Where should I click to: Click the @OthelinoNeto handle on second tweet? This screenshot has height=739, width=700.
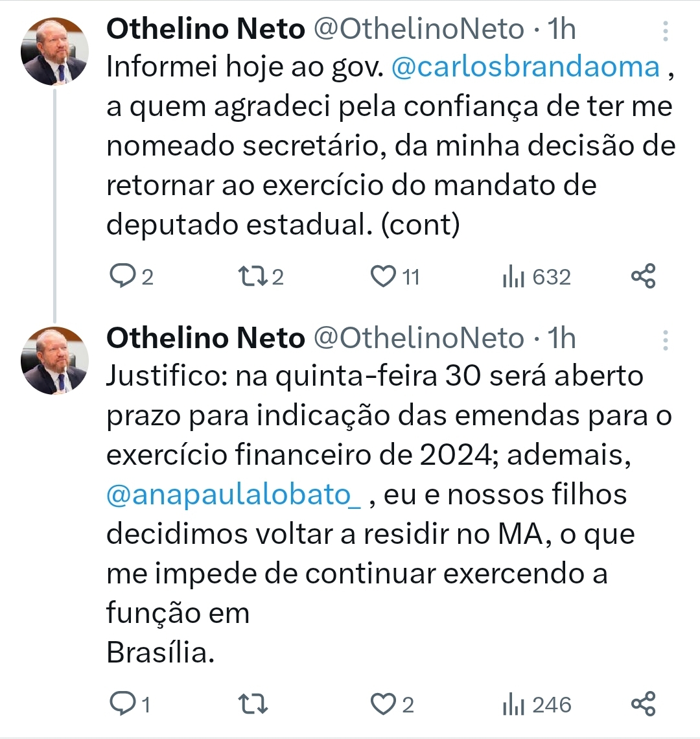(x=419, y=338)
